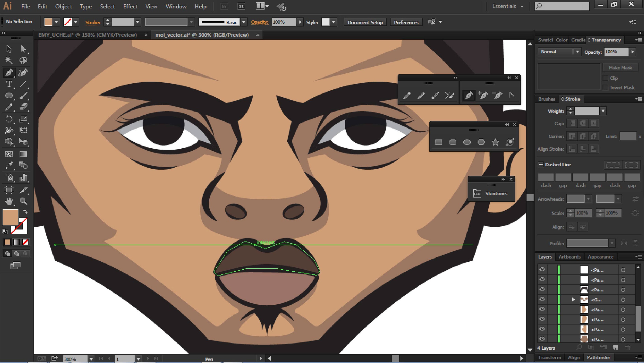This screenshot has height=363, width=644.
Task: Hide the group layer via eye icon
Action: [542, 299]
